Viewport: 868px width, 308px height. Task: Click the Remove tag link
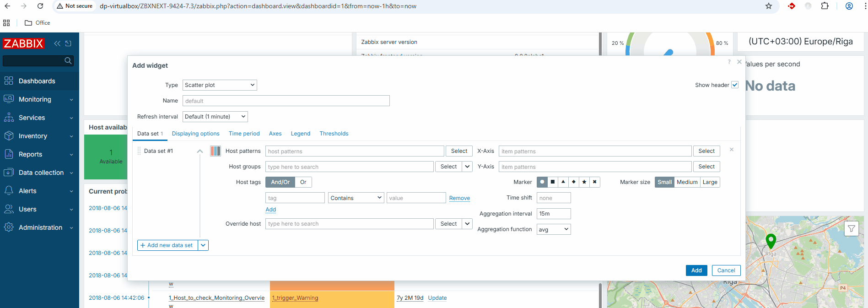pos(459,198)
